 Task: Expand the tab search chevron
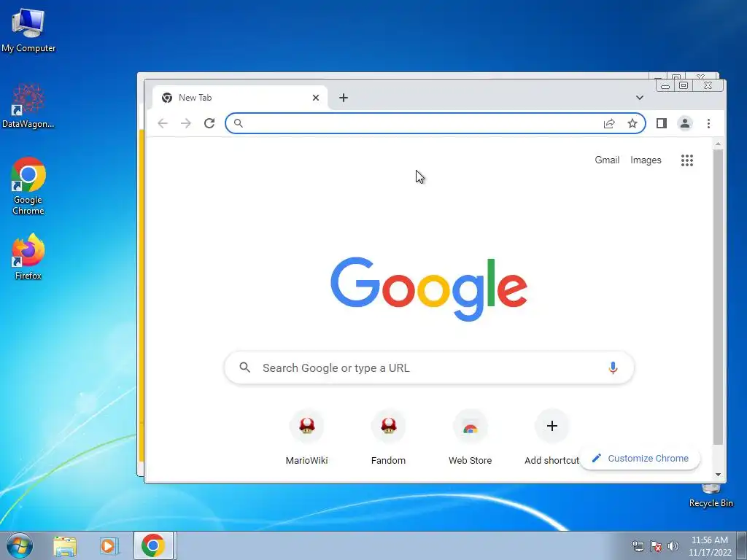[x=639, y=98]
